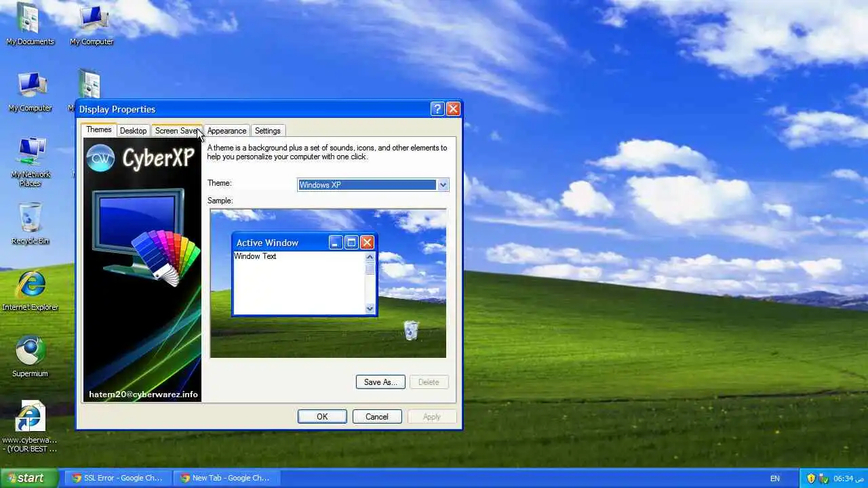Launch Internet Explorer from the desktop
The height and width of the screenshot is (488, 868).
pyautogui.click(x=30, y=291)
